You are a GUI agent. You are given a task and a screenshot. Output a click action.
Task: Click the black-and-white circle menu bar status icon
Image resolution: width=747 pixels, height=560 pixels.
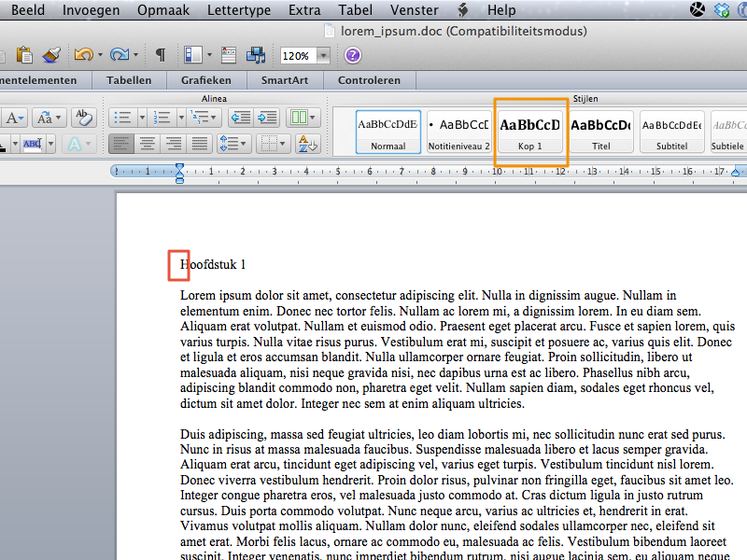coord(698,9)
